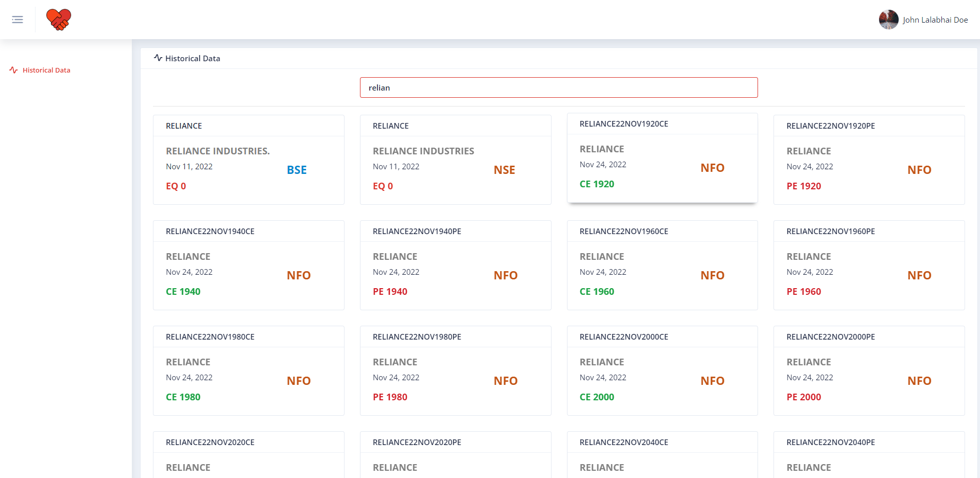The image size is (980, 478).
Task: Select the RELIANCE22NOV2000CE title
Action: click(624, 337)
